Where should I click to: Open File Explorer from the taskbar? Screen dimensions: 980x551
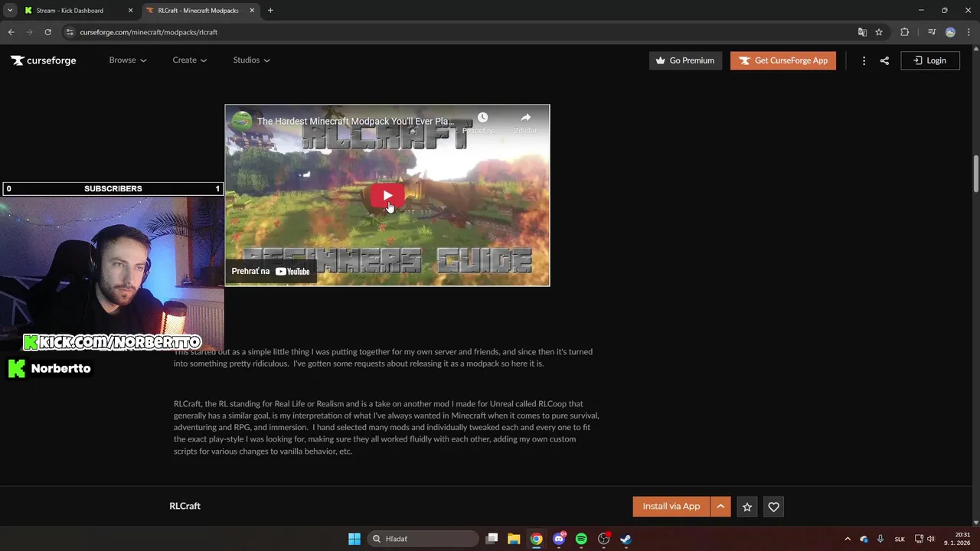coord(514,539)
